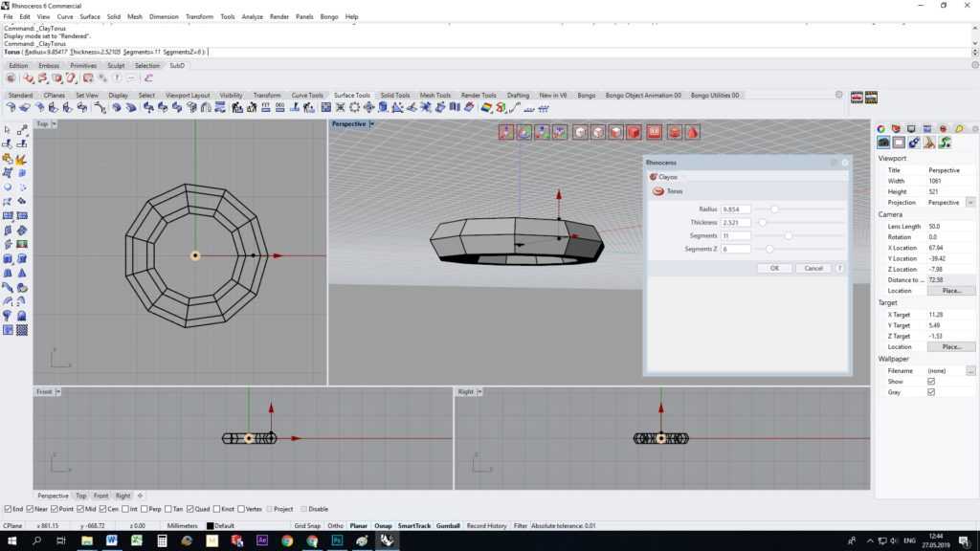Click the red Torus icon in the dialog
The height and width of the screenshot is (551, 980).
click(657, 191)
